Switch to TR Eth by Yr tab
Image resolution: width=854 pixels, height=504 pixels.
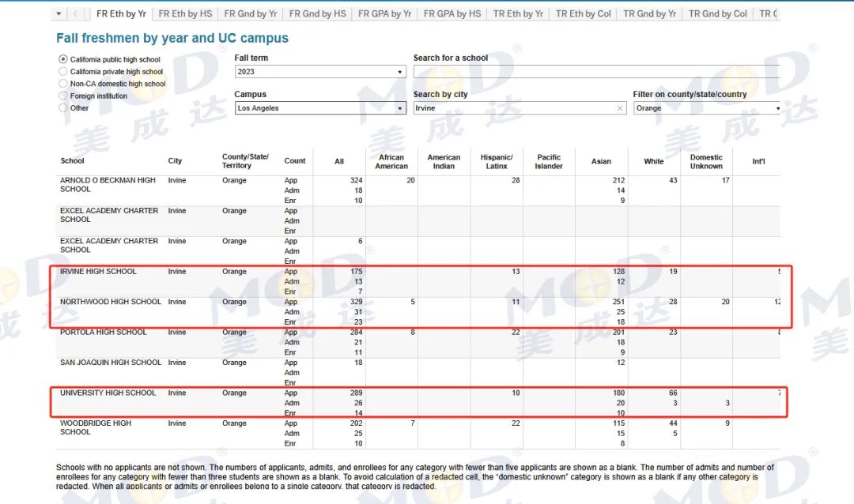point(518,13)
